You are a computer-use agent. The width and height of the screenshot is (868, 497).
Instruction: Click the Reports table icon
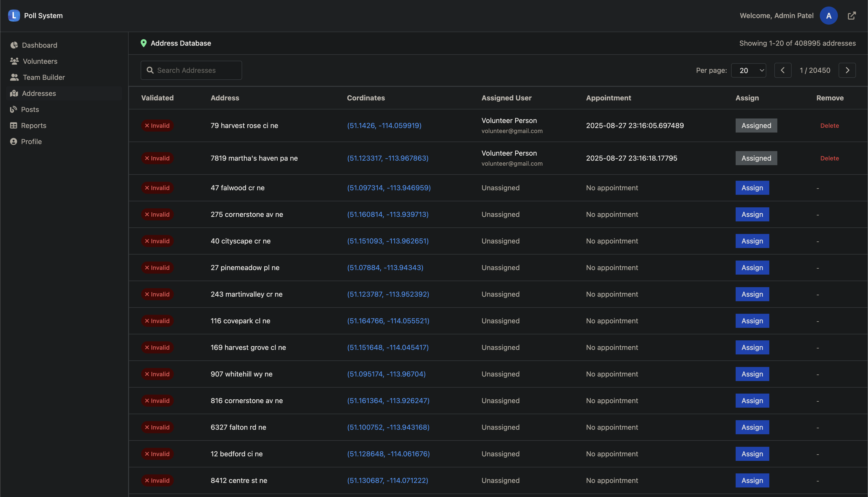click(x=14, y=125)
